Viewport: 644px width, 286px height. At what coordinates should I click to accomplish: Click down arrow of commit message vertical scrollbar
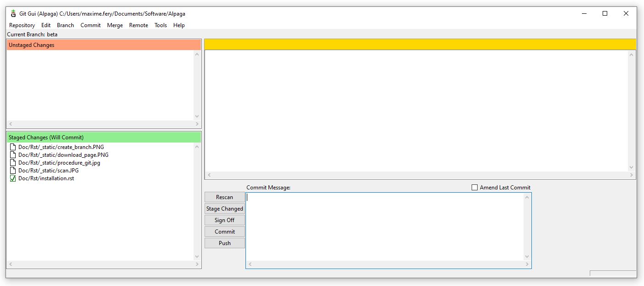pyautogui.click(x=527, y=257)
